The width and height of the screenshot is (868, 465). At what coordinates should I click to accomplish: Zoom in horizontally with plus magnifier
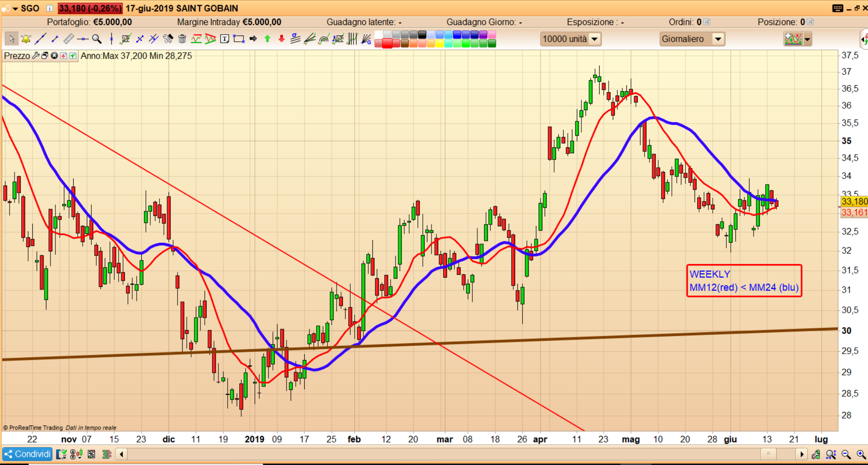click(861, 454)
